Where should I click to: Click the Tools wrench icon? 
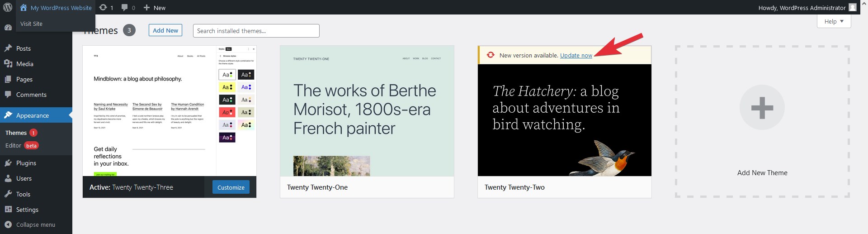pos(8,194)
